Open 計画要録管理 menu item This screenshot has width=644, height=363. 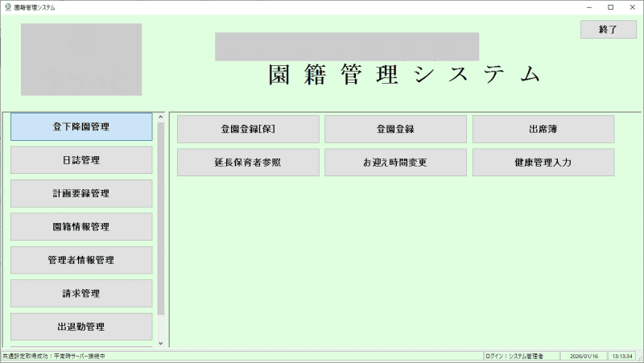81,193
